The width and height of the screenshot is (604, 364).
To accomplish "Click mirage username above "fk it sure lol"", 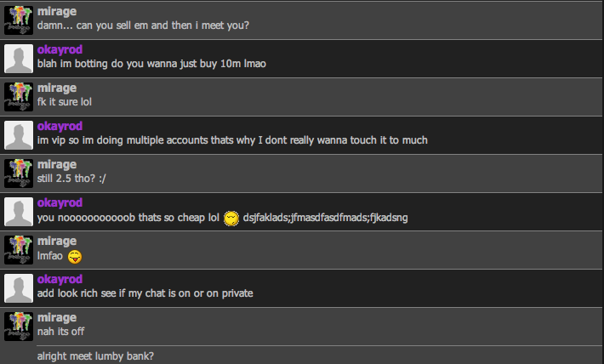I will coord(58,88).
